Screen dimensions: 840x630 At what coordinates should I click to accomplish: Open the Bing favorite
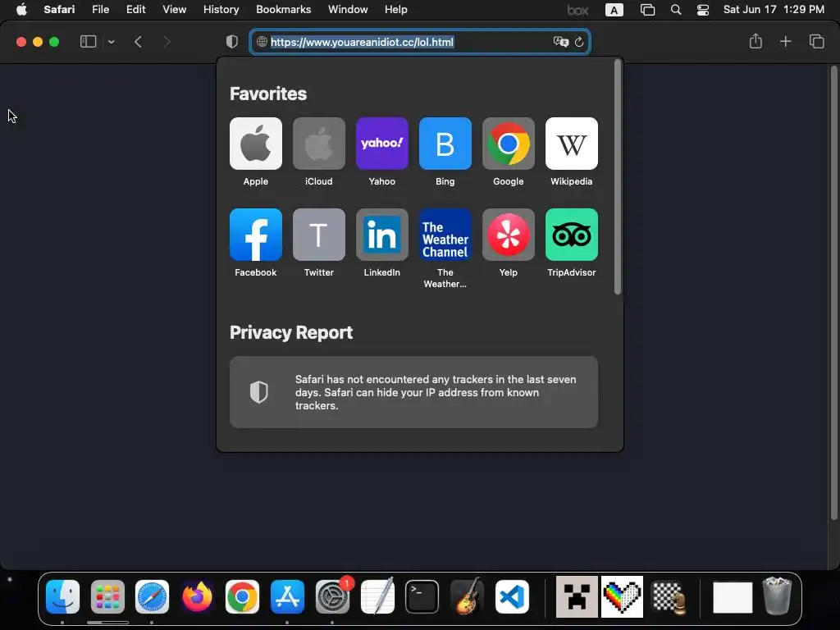click(x=445, y=144)
